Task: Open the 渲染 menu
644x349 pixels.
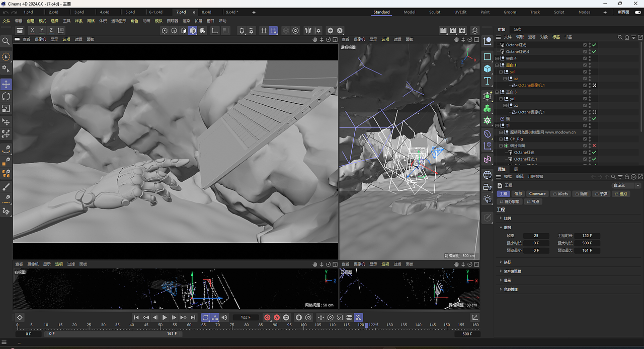Action: (x=186, y=21)
